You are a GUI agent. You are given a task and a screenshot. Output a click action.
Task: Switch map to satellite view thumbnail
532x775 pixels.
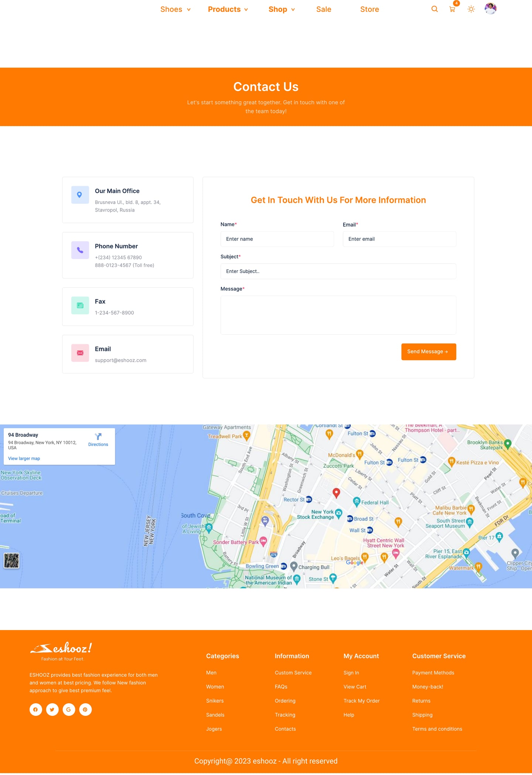pos(11,561)
